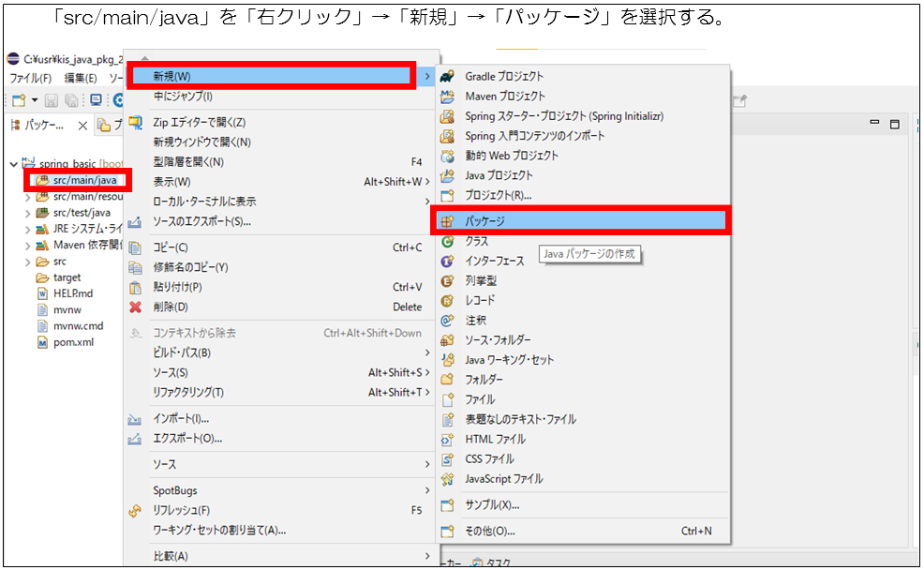This screenshot has height=570, width=924.
Task: Open the ファイル(F) menu in menu bar
Action: pyautogui.click(x=30, y=78)
